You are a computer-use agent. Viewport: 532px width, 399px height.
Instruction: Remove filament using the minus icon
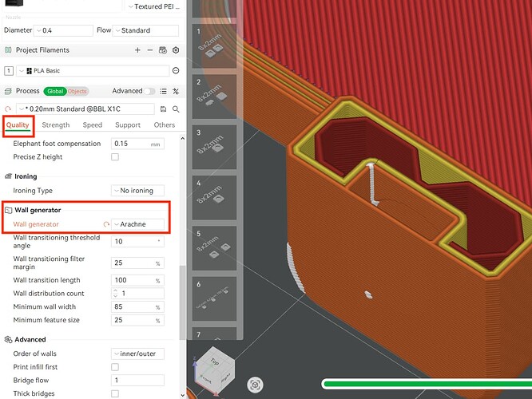pyautogui.click(x=150, y=50)
